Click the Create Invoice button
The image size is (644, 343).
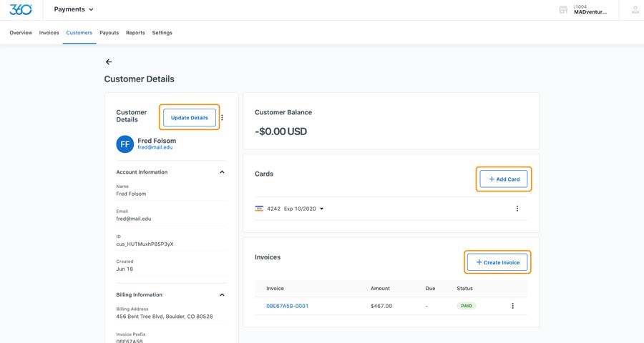pos(497,262)
